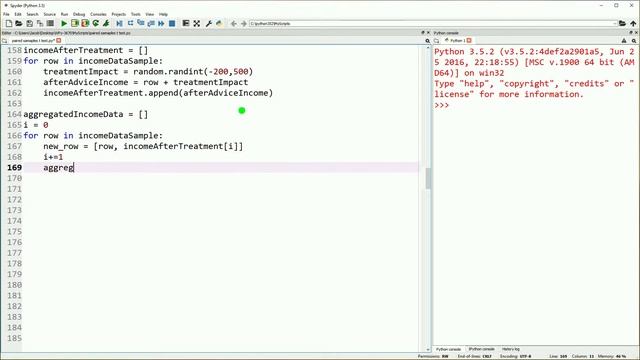Create a new file with toolbar icon
This screenshot has height=360, width=640.
click(9, 24)
